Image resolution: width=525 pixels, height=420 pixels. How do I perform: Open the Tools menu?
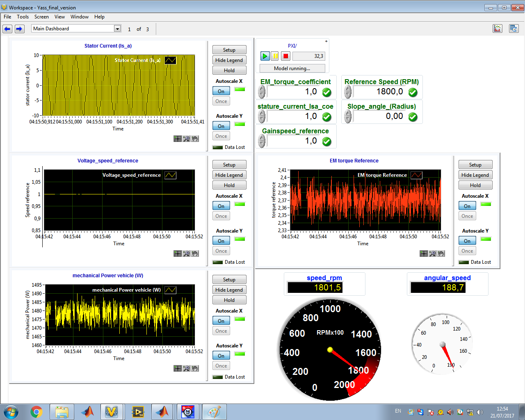23,17
